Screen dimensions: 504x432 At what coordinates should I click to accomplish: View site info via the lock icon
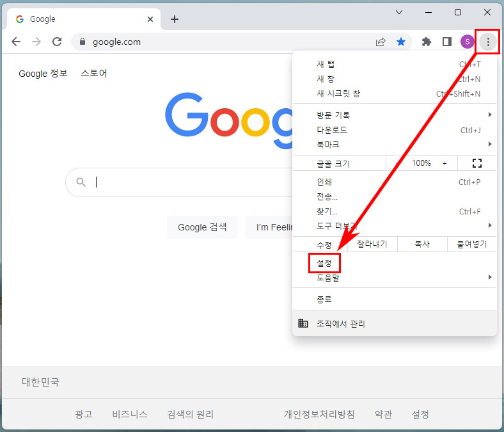point(83,42)
